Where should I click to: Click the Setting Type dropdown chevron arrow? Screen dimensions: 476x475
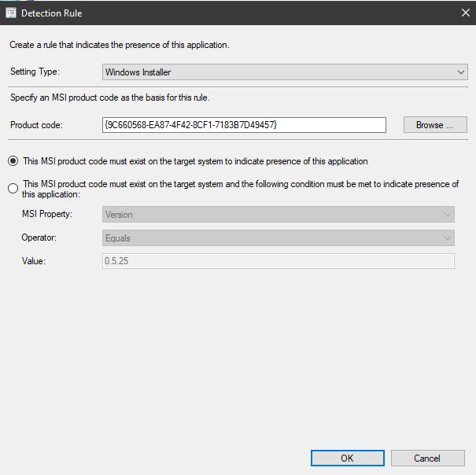(x=460, y=72)
